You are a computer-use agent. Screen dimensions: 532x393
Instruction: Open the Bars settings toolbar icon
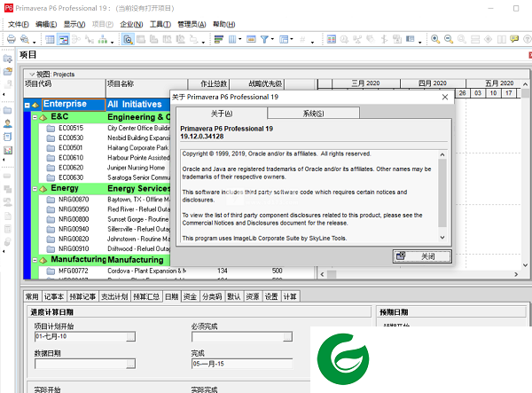219,39
